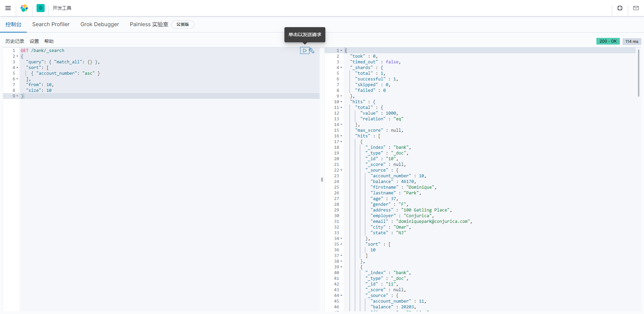Screen dimensions: 644x314
Task: Click the green D space avatar
Action: point(41,8)
